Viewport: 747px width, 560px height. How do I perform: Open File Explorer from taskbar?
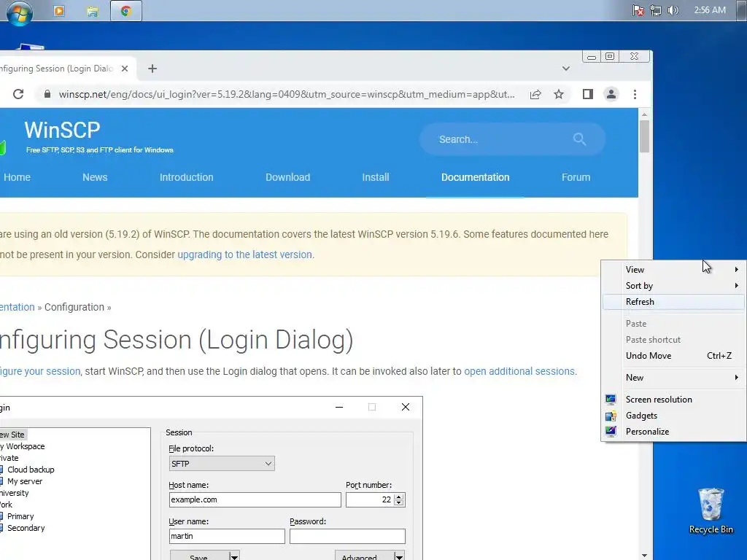[x=93, y=10]
